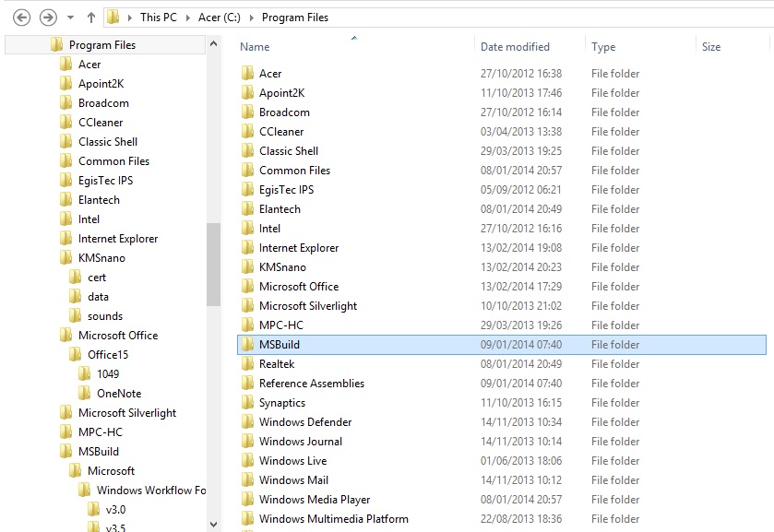Expand the chevron after 'Acer (C:)' breadcrumb
This screenshot has height=532, width=774.
pos(251,18)
